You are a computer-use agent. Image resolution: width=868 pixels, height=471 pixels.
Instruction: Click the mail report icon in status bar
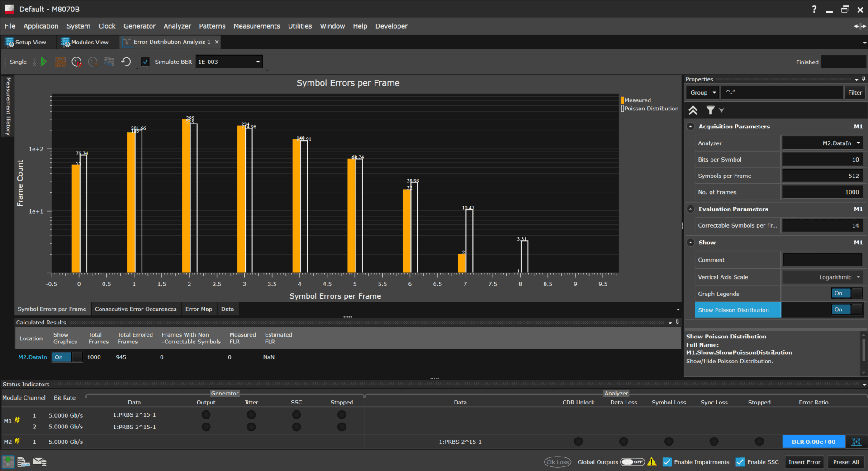point(40,461)
